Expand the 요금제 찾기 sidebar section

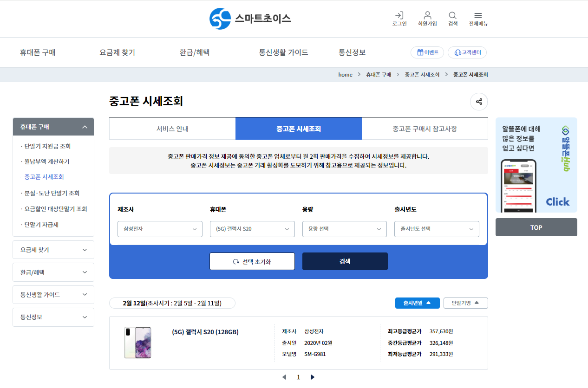point(53,250)
